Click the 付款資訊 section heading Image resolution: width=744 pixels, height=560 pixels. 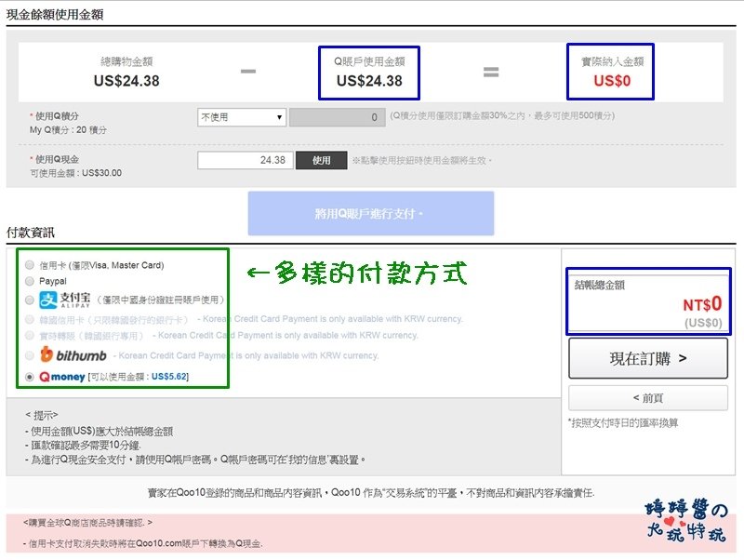tap(31, 233)
